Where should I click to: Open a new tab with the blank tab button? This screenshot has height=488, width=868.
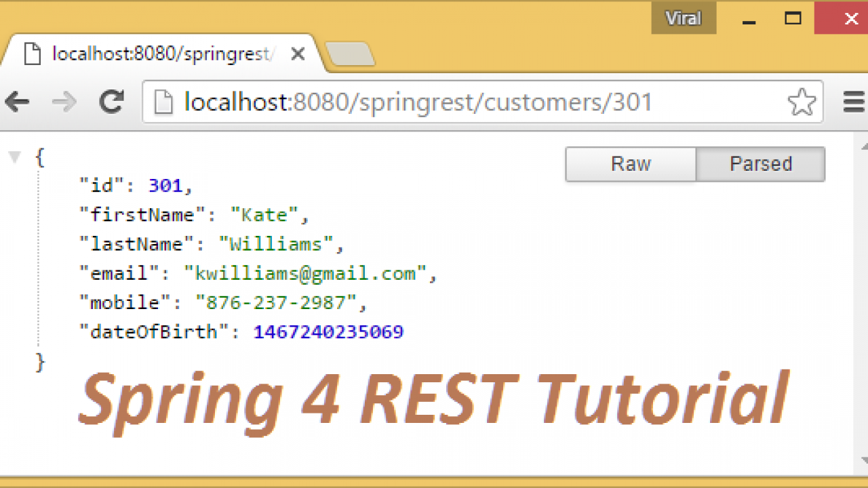click(x=350, y=54)
